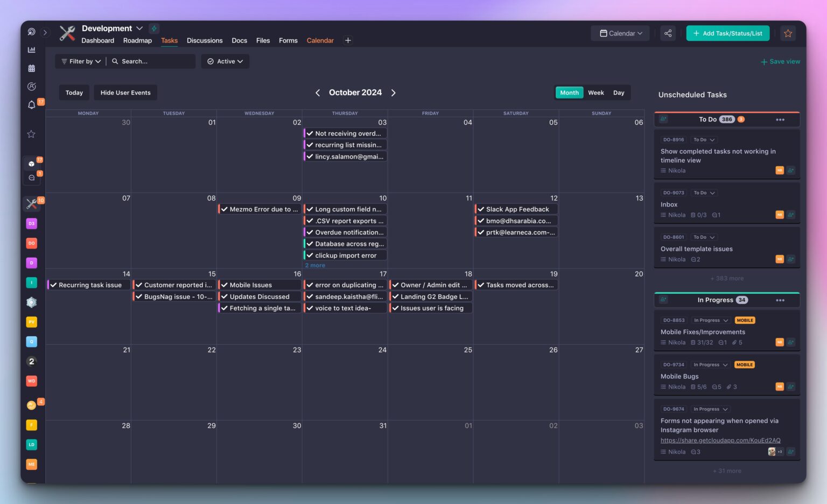827x504 pixels.
Task: Show '+ 383 more' To Do tasks
Action: (x=727, y=278)
